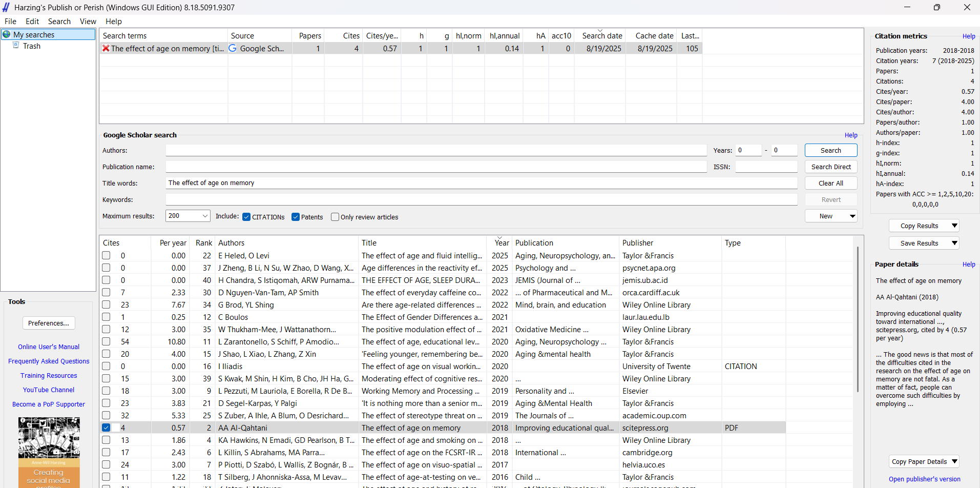Open the Edit menu
The width and height of the screenshot is (980, 488).
click(32, 22)
